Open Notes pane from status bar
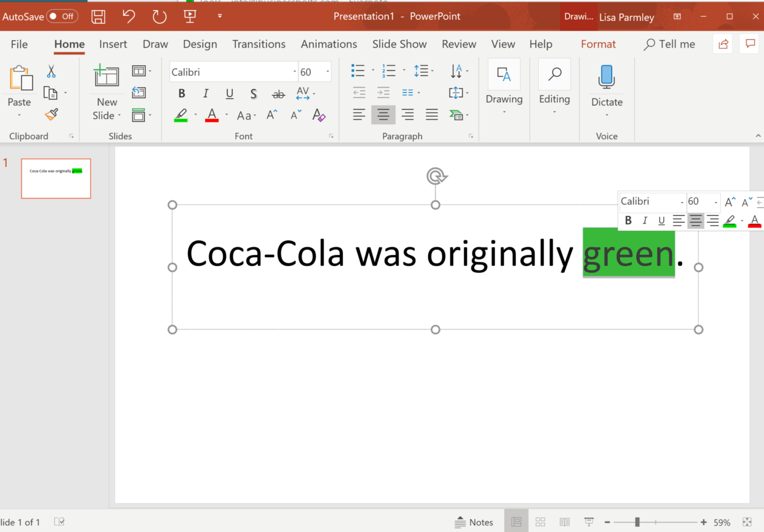The image size is (764, 532). [x=474, y=522]
